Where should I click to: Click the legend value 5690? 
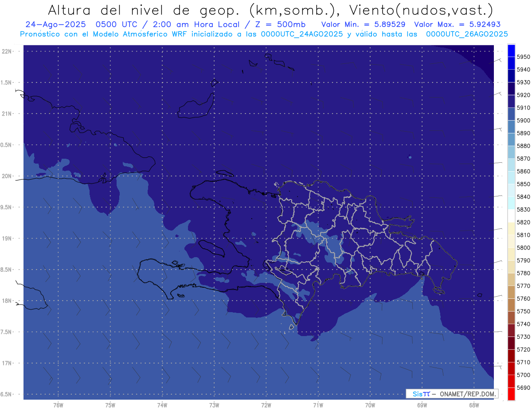pos(523,388)
